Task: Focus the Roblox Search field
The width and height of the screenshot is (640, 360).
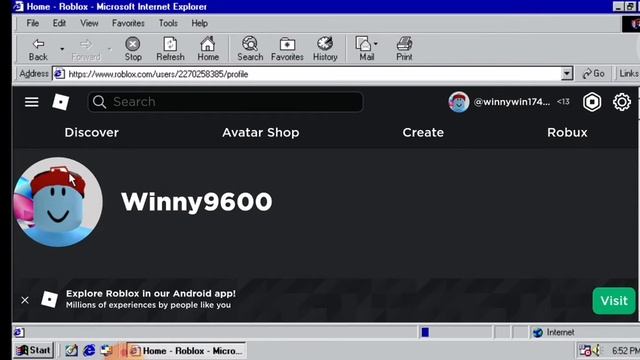Action: point(225,102)
